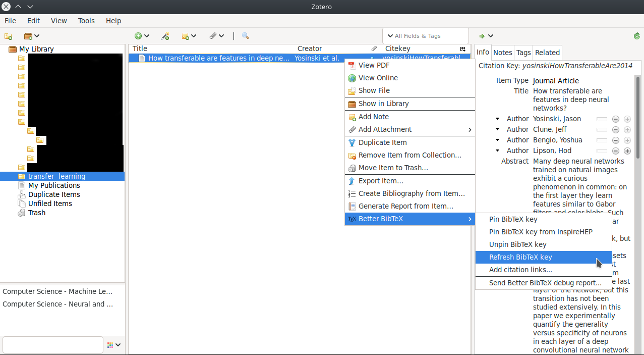Choose Show File from context menu
644x355 pixels.
coord(410,90)
